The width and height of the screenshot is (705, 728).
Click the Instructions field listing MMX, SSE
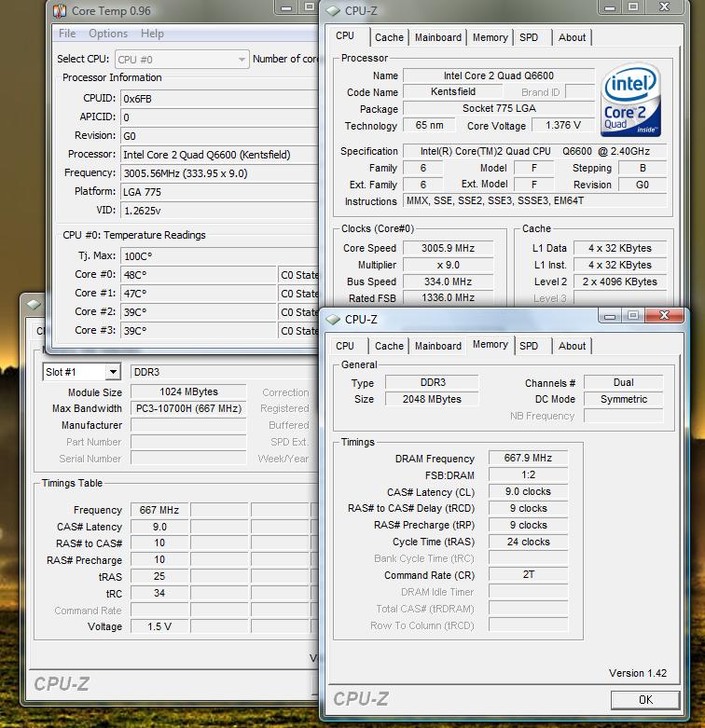click(x=534, y=200)
